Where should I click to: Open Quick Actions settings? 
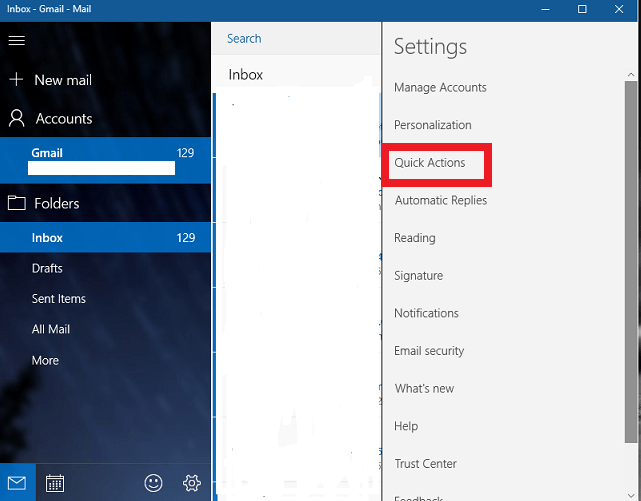point(430,163)
